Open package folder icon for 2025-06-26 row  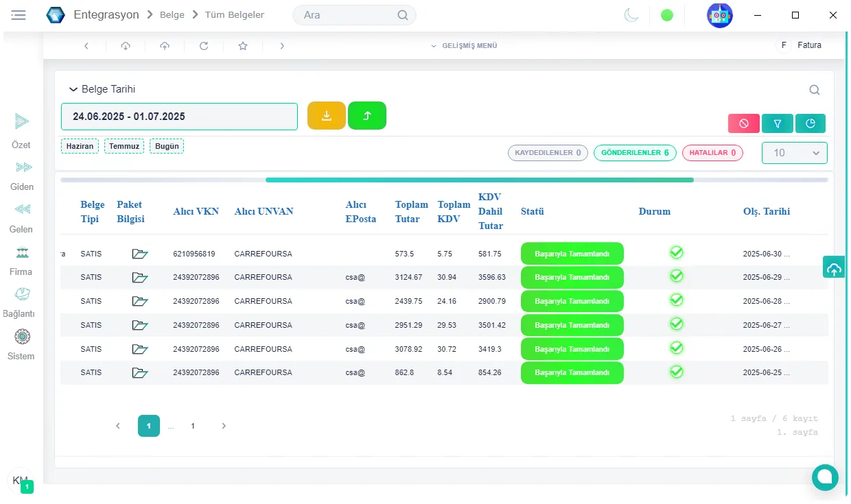coord(140,349)
